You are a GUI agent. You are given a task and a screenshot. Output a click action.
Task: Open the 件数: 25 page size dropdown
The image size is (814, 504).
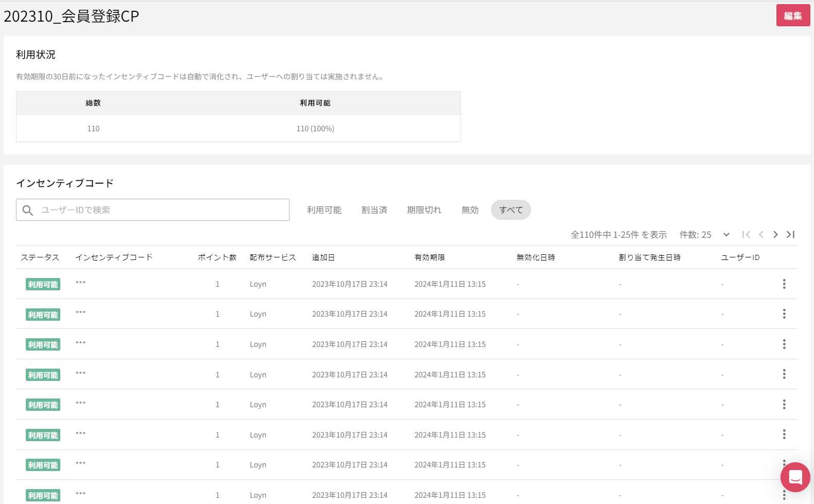(705, 235)
